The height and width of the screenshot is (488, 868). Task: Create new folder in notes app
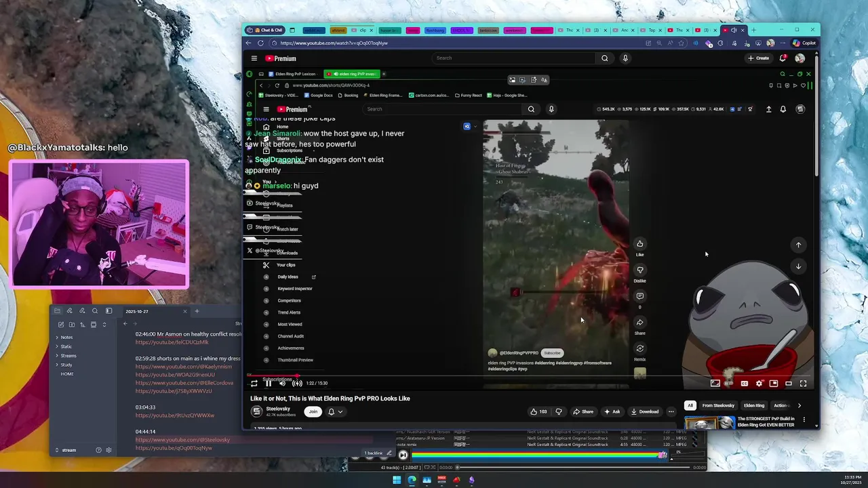point(71,325)
